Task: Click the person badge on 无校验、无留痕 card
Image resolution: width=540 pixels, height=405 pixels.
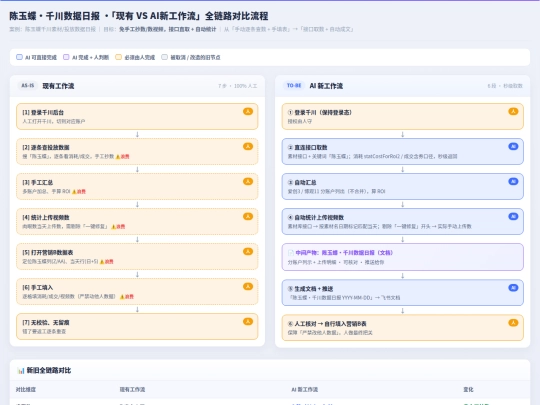Action: [x=248, y=322]
